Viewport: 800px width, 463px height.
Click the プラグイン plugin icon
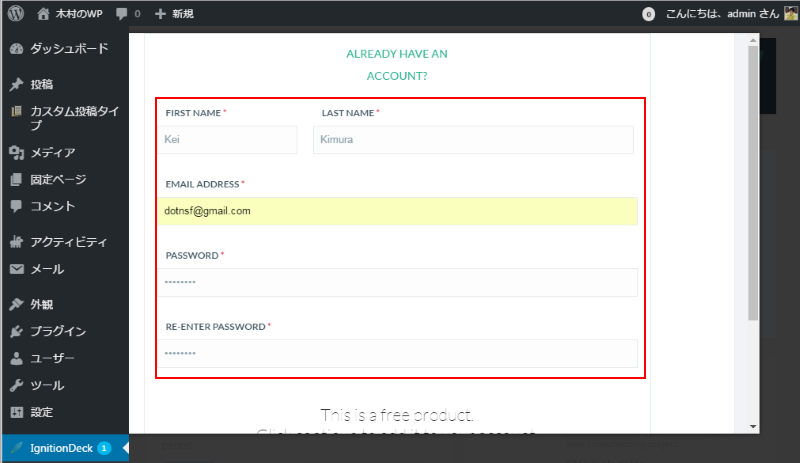[16, 331]
